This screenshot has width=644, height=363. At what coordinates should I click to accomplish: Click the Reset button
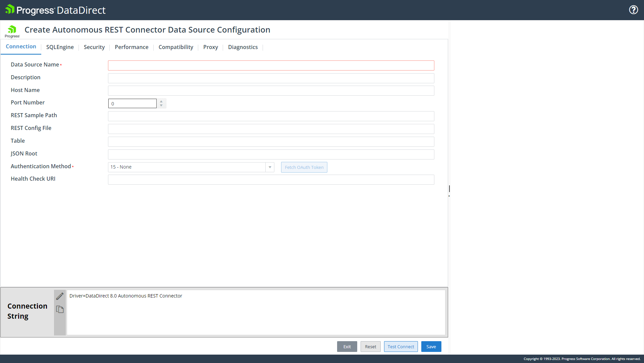[370, 347]
